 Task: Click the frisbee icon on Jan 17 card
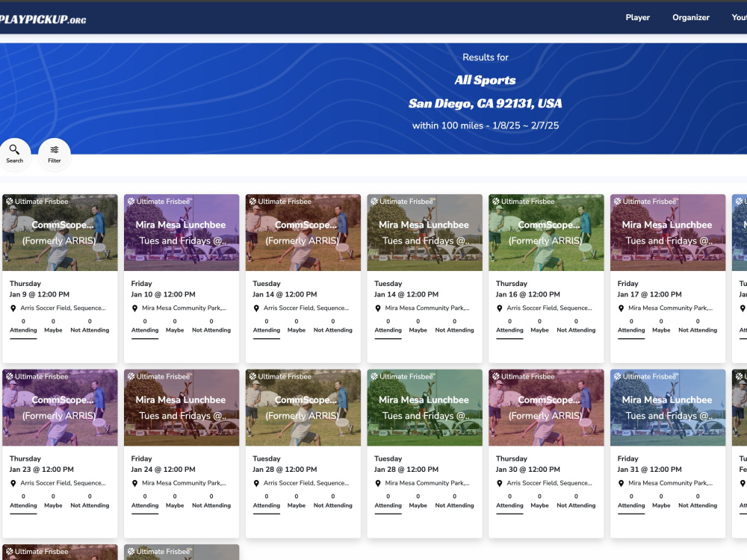coord(618,202)
